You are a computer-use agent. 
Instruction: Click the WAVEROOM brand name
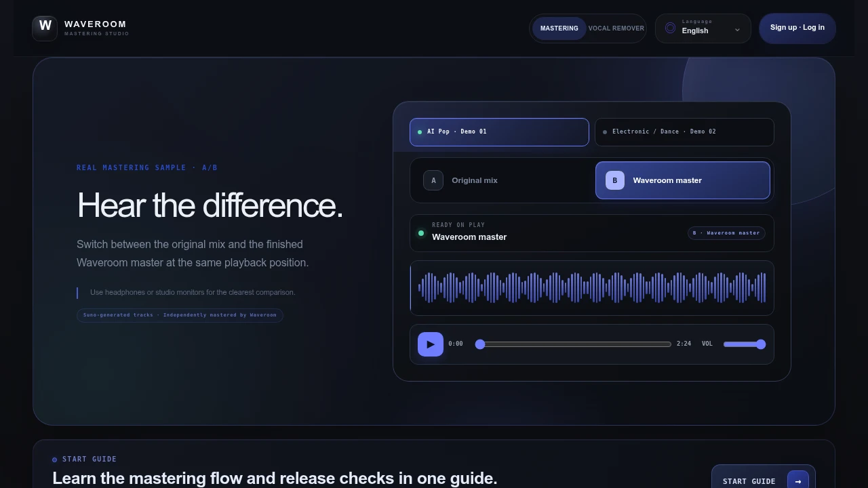tap(95, 24)
